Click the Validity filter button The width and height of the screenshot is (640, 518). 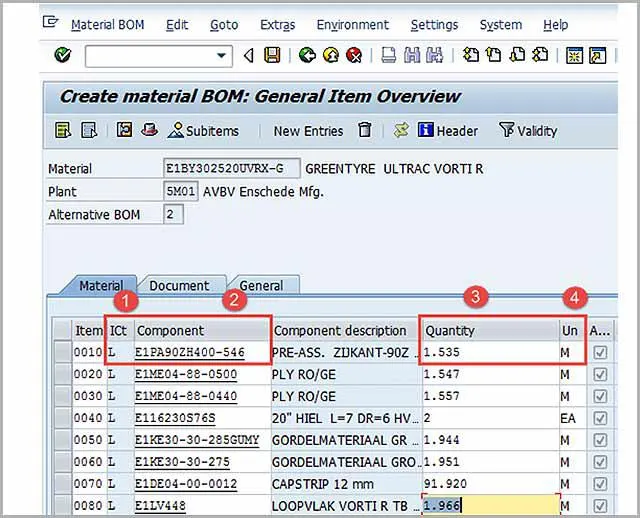tap(528, 131)
